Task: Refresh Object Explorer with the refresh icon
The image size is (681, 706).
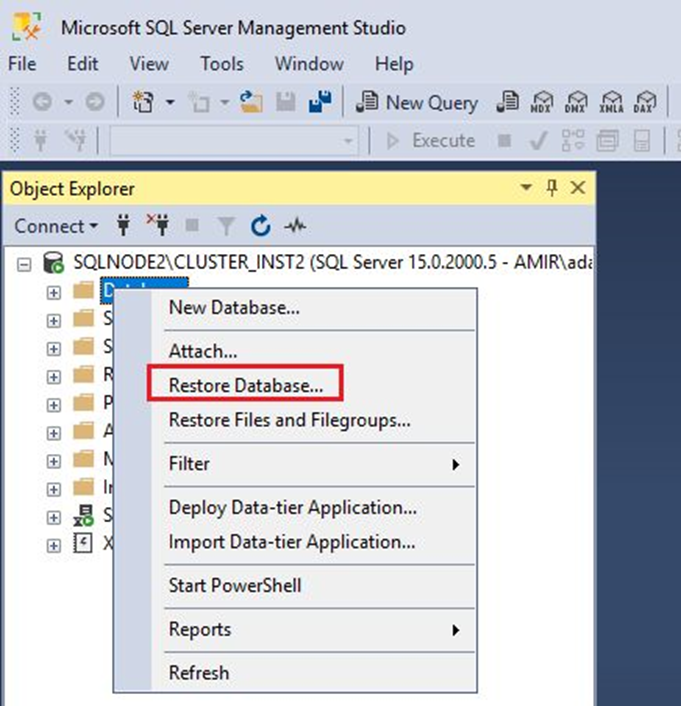Action: pyautogui.click(x=261, y=226)
